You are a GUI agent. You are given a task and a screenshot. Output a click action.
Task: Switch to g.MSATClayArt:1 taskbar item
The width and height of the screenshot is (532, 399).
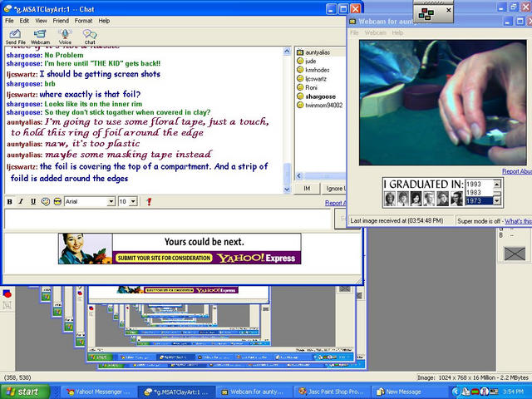pos(177,392)
